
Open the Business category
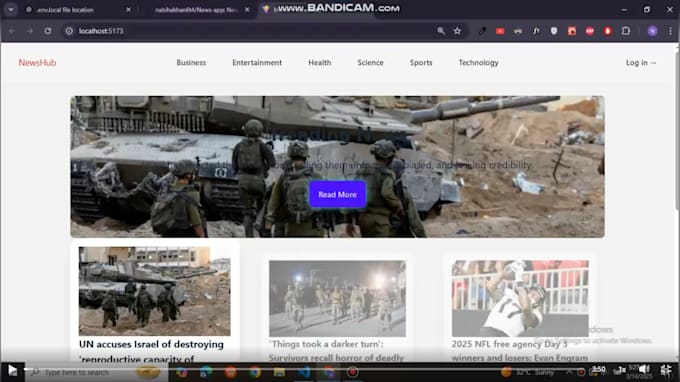click(191, 62)
